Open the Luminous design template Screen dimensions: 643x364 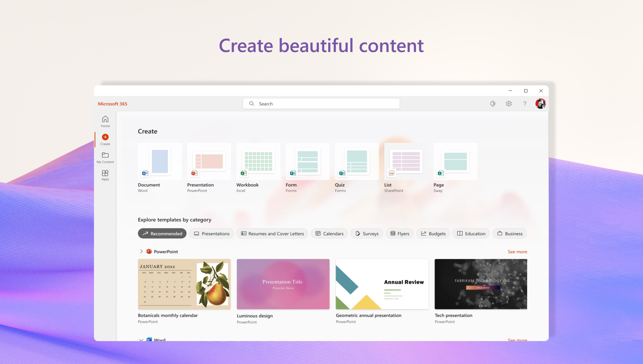(283, 284)
